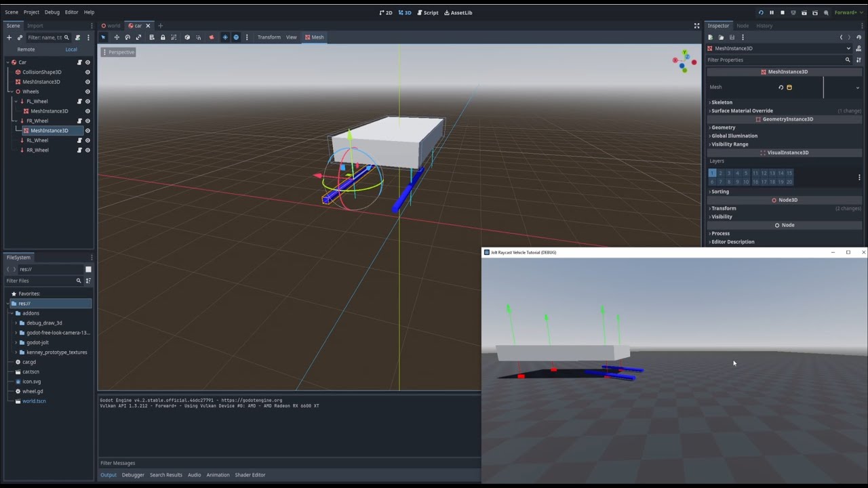The width and height of the screenshot is (868, 488).
Task: Pause the running project
Action: point(771,12)
